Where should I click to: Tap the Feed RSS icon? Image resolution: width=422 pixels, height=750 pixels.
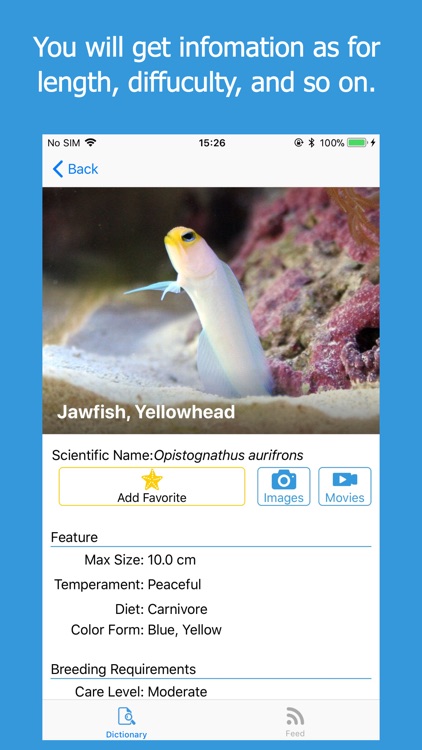[295, 717]
